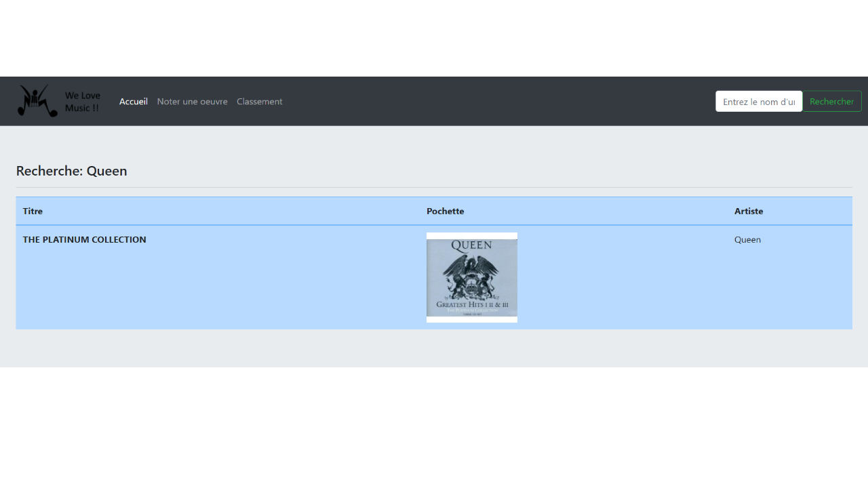Click the Recherche: Queen heading
This screenshot has width=868, height=488.
pyautogui.click(x=71, y=171)
